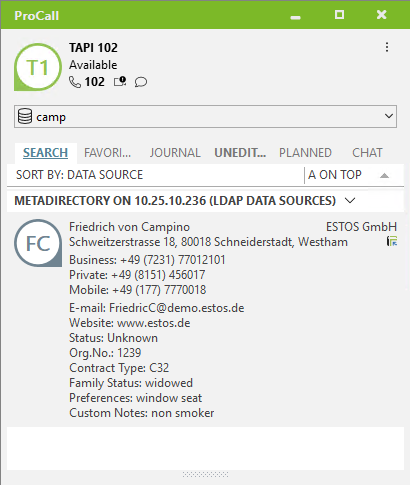Open the SORT BY: DATA SOURCE selector
The height and width of the screenshot is (485, 410).
pyautogui.click(x=79, y=175)
